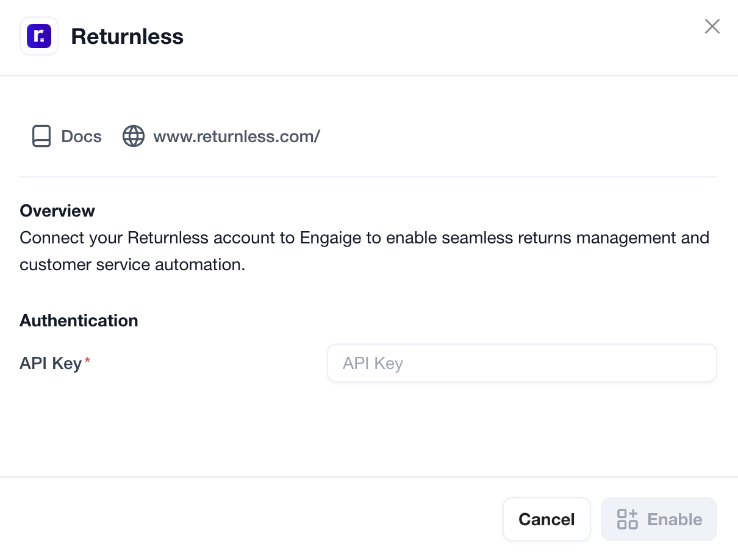Viewport: 738px width, 560px height.
Task: Click the API Key placeholder text
Action: 373,364
